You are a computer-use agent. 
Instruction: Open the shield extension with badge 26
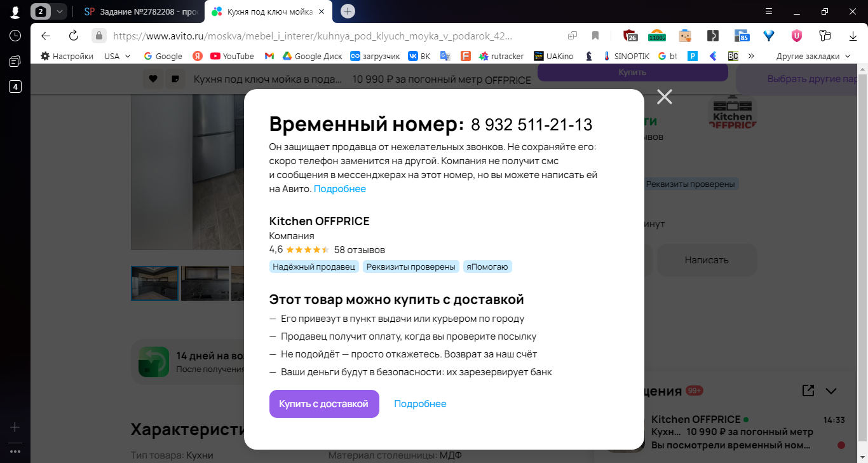[x=630, y=36]
